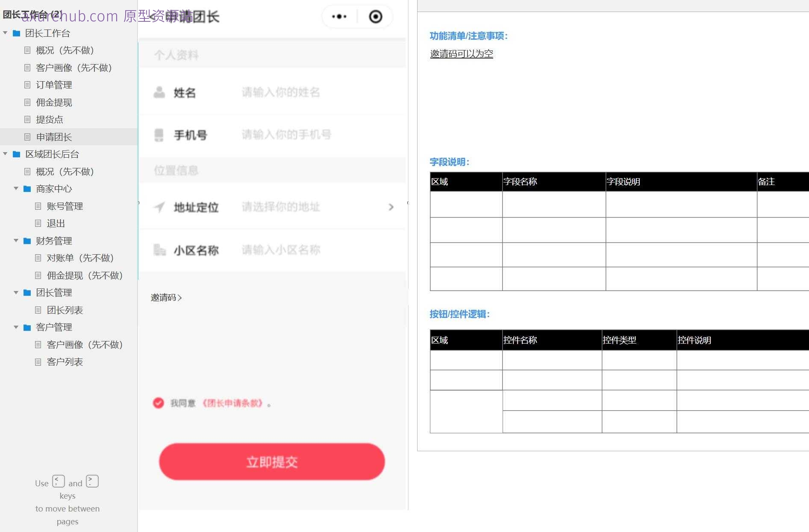Click the 邀请码可以为空 note link

[x=461, y=54]
